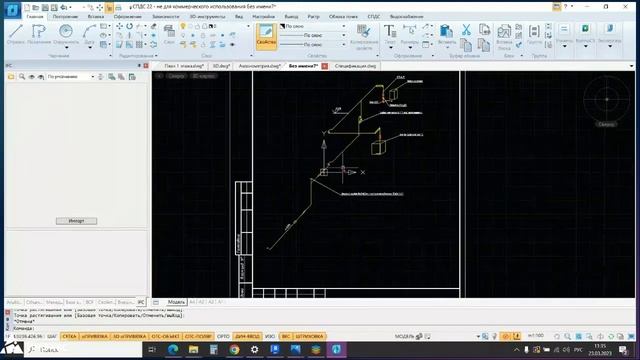The height and width of the screenshot is (360, 640).
Task: Select the Полилиния (polyline) tool
Action: click(39, 34)
